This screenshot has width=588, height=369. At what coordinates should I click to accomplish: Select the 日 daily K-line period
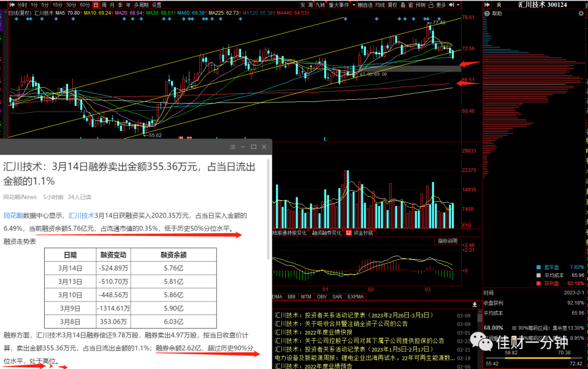pyautogui.click(x=96, y=4)
